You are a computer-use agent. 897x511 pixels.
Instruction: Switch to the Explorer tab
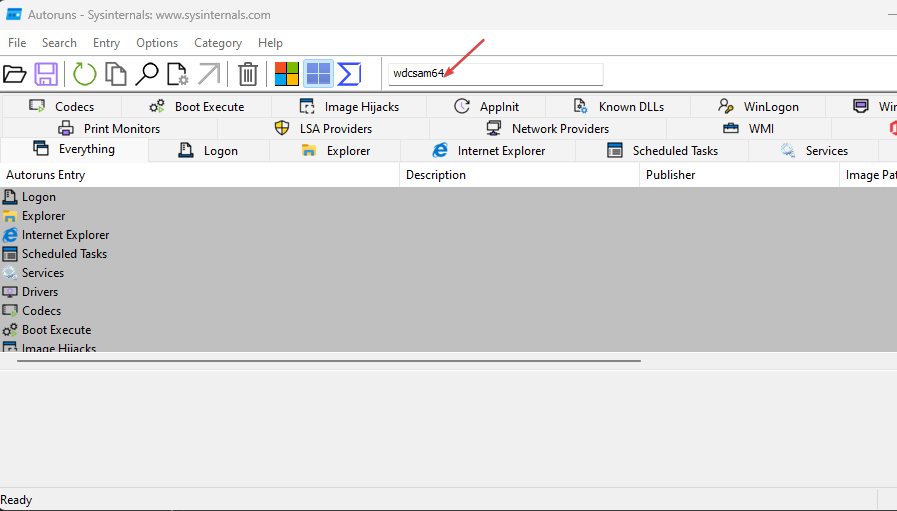(x=335, y=150)
